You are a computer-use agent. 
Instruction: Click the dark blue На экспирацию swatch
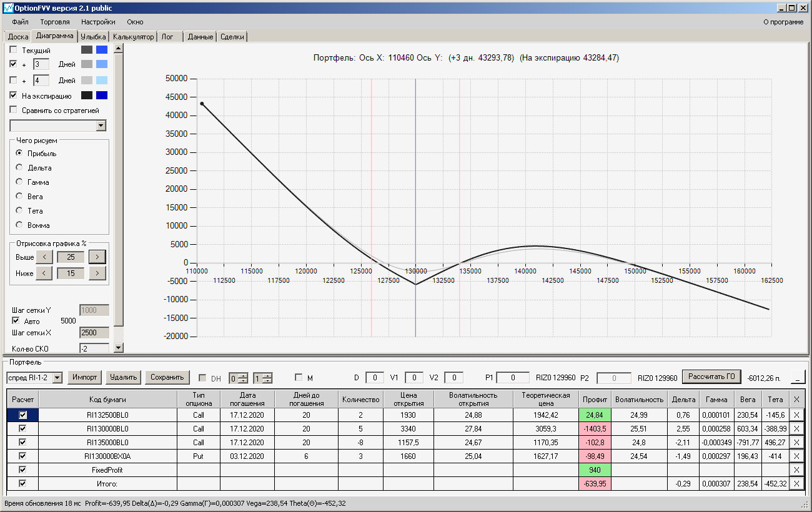(x=102, y=96)
